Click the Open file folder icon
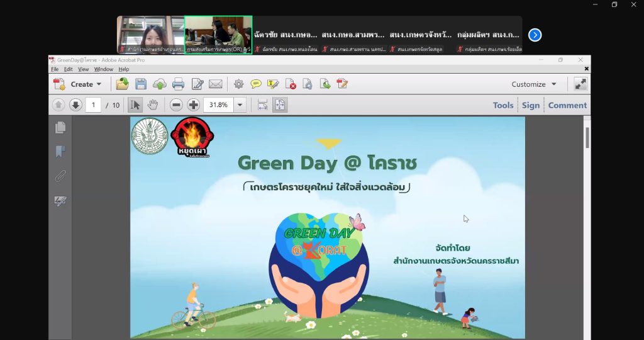The height and width of the screenshot is (340, 644). (x=123, y=84)
